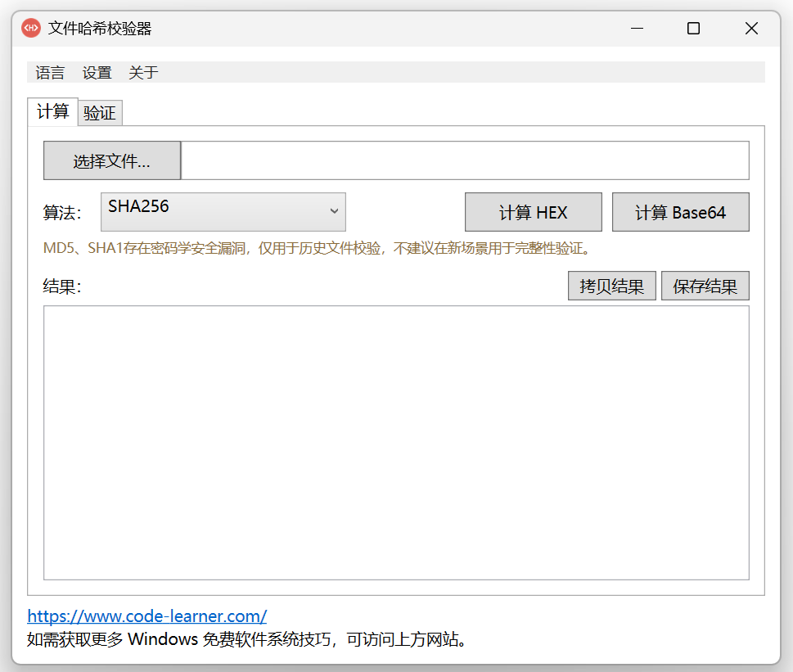
Task: Click the 计算 Base64 button
Action: pos(680,212)
